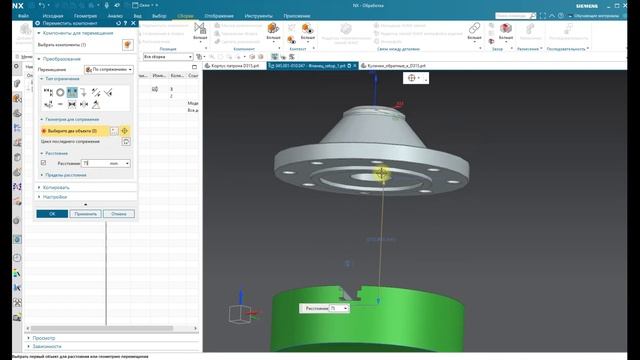Toggle the distance checkbox in dialog
This screenshot has width=640, height=360.
(43, 163)
